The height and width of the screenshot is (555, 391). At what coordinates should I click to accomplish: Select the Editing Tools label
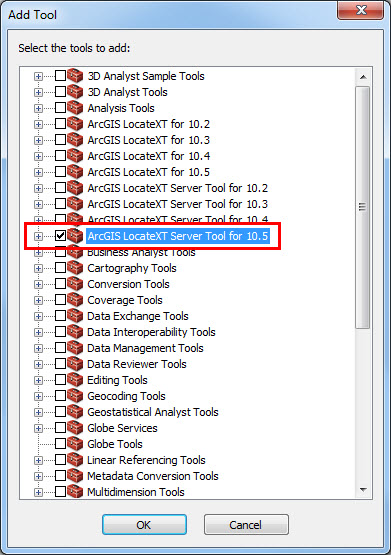click(x=117, y=380)
